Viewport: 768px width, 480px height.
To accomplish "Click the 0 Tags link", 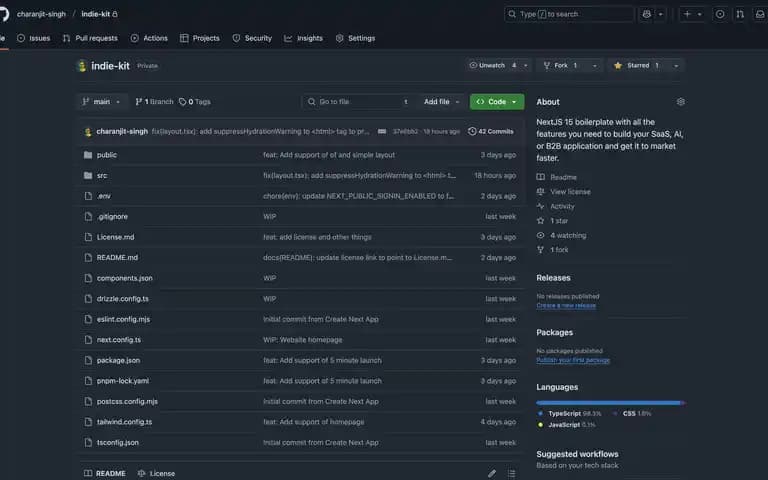I will click(194, 101).
